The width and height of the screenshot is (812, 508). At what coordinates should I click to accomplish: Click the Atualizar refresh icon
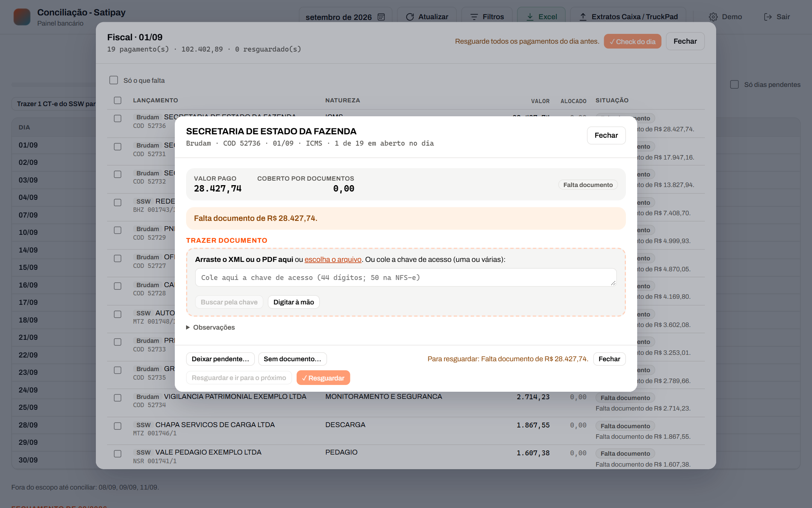pyautogui.click(x=410, y=17)
